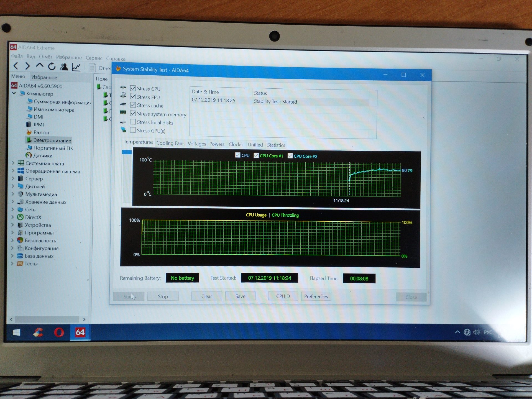Click the Save button

pyautogui.click(x=240, y=296)
